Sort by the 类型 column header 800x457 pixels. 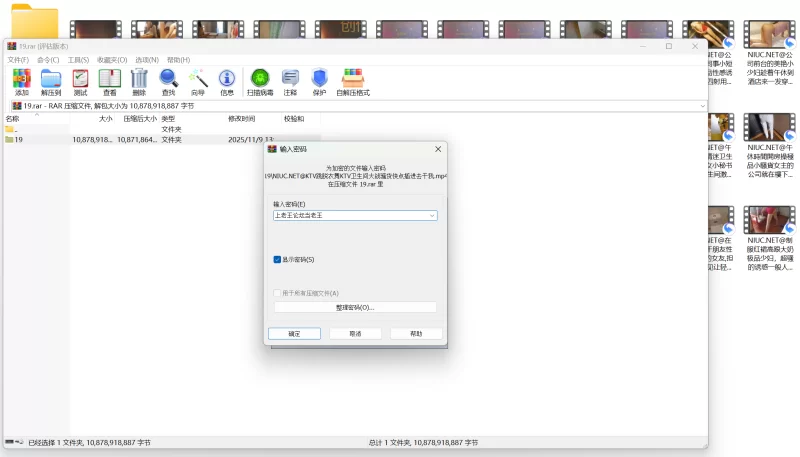click(x=168, y=118)
